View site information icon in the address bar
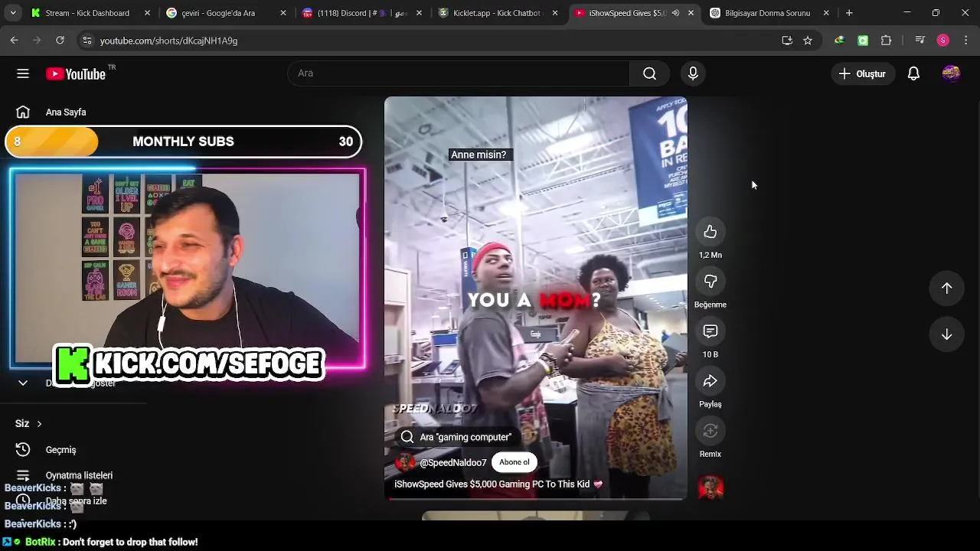The width and height of the screenshot is (980, 551). 87,41
